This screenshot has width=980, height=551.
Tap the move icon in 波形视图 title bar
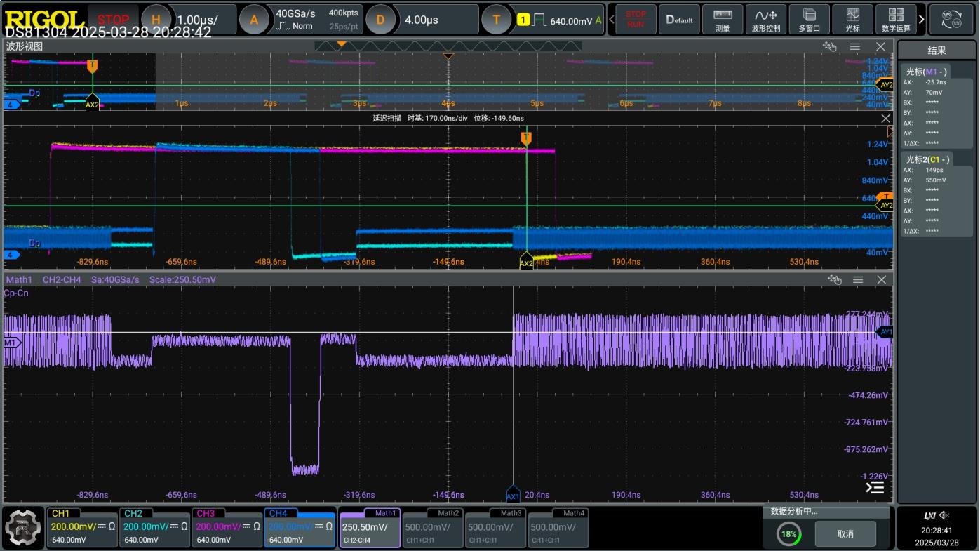click(830, 46)
